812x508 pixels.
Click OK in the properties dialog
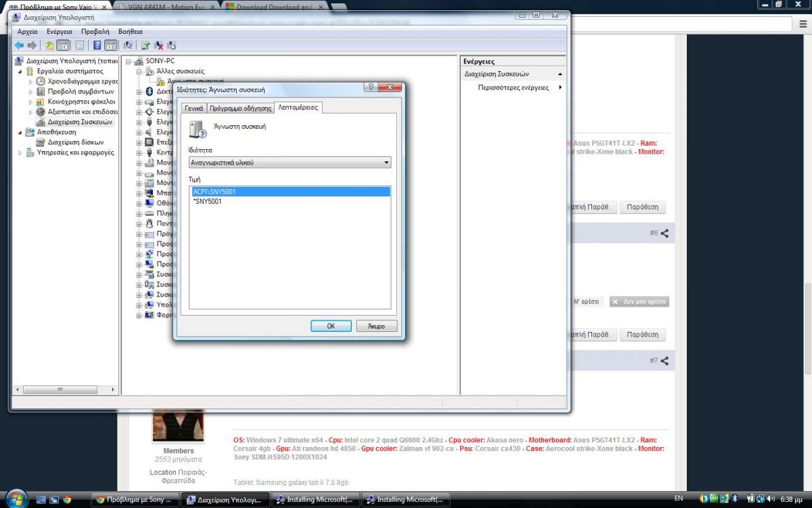coord(331,326)
